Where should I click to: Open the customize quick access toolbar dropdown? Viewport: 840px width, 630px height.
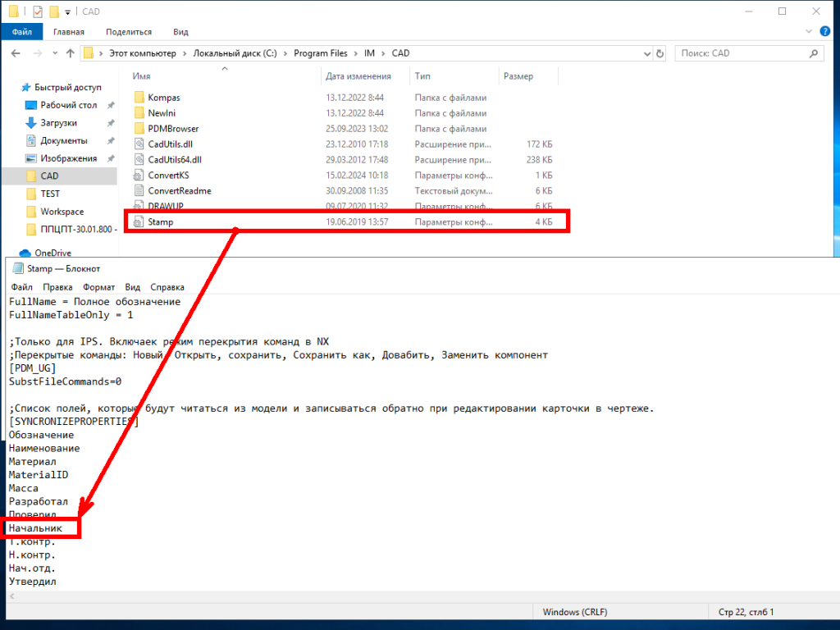pyautogui.click(x=67, y=12)
